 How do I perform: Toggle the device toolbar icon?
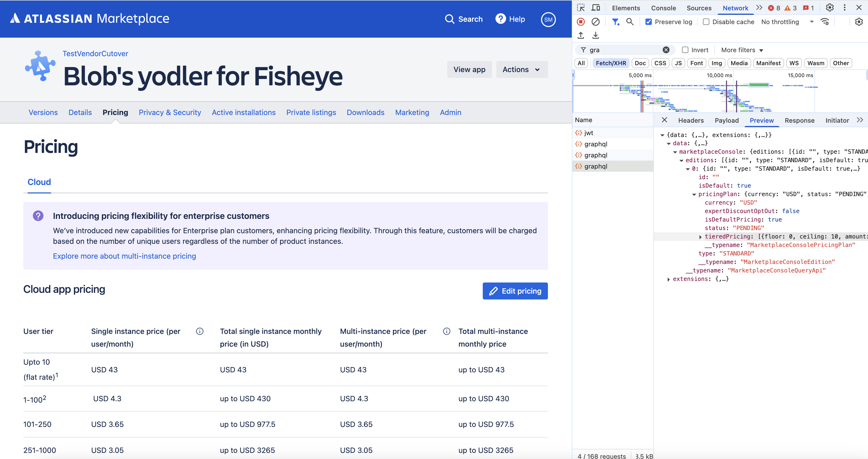[x=596, y=8]
